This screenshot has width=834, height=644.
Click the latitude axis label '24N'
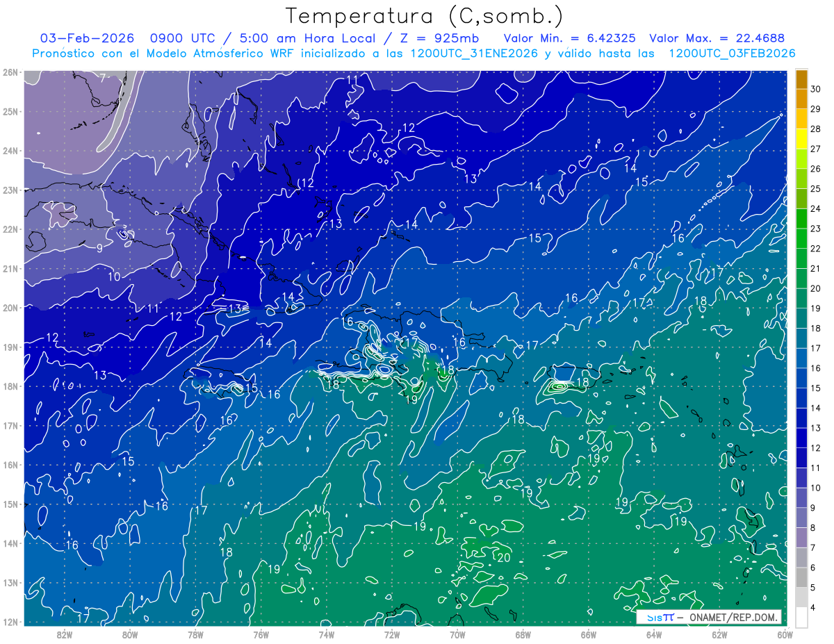coord(10,151)
